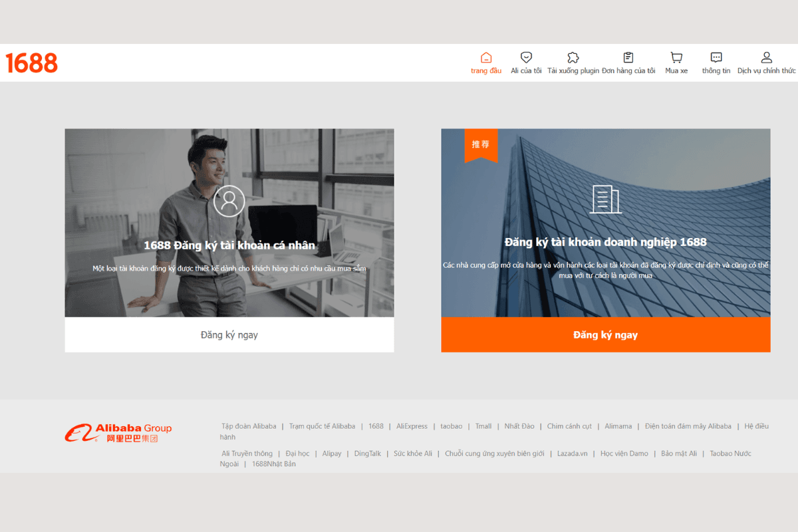Click the Tải xuống plugin puzzle icon
Image resolution: width=798 pixels, height=532 pixels.
click(x=573, y=58)
